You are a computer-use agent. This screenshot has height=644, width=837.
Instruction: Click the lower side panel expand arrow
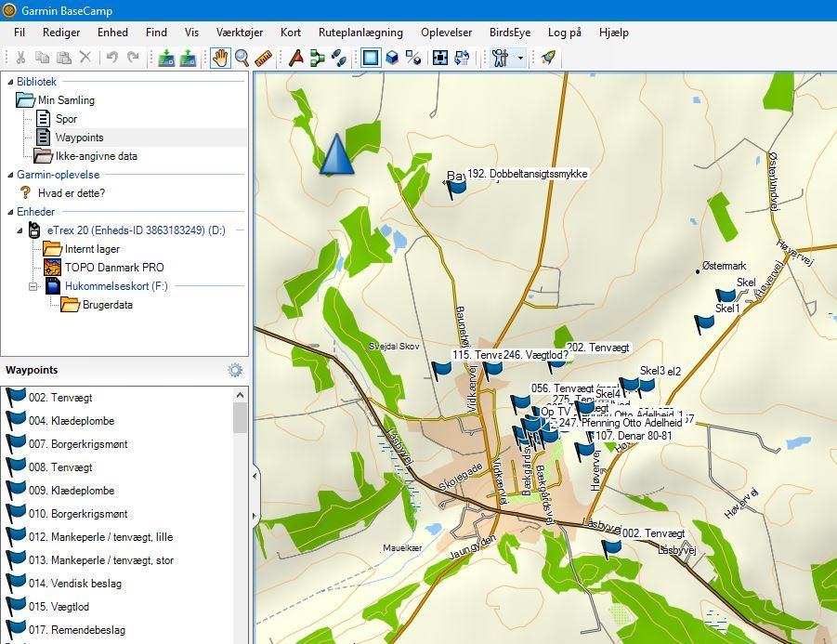[255, 516]
